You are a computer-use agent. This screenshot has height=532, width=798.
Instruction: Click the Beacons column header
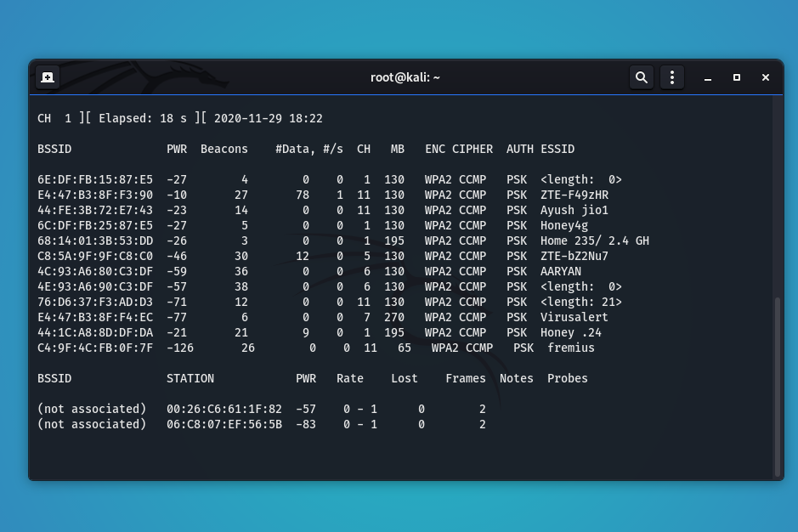click(x=224, y=150)
